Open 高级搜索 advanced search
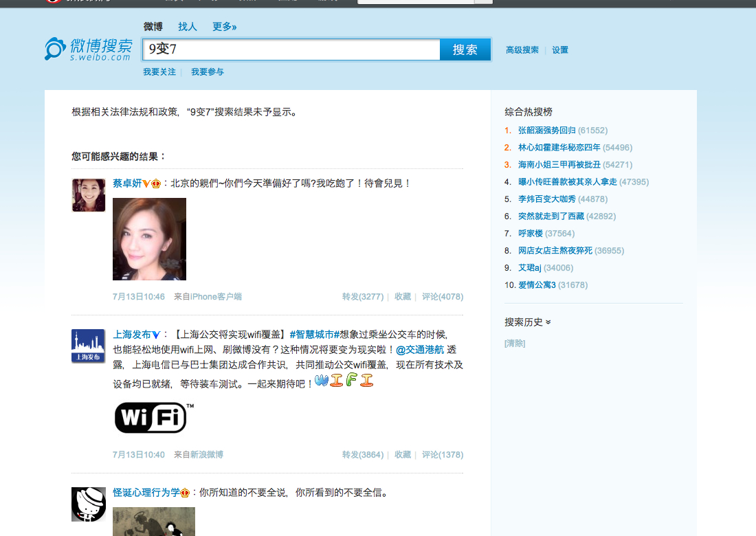This screenshot has width=756, height=536. pyautogui.click(x=522, y=49)
